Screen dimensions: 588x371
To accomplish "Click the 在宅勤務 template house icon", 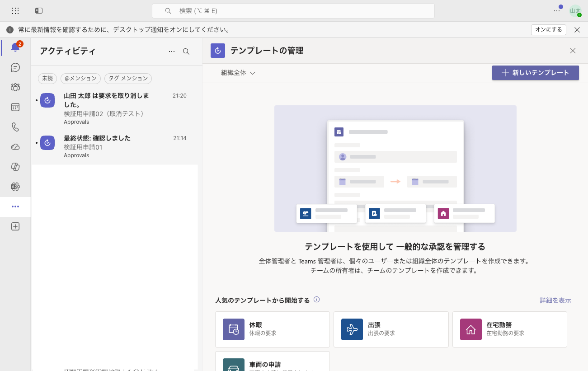I will (471, 329).
